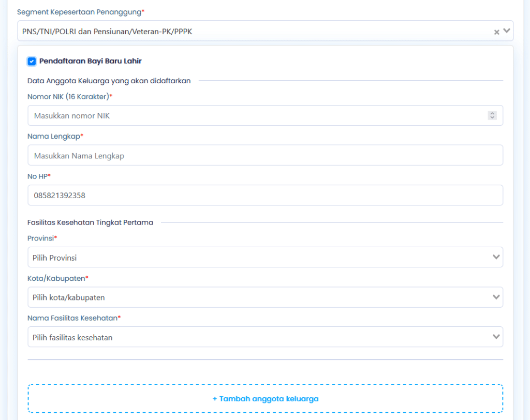
Task: Click the Nama Lengkap field label
Action: pos(55,137)
